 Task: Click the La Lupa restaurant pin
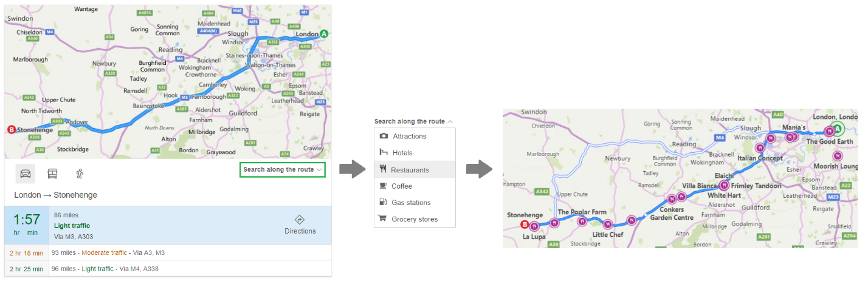[x=534, y=226]
